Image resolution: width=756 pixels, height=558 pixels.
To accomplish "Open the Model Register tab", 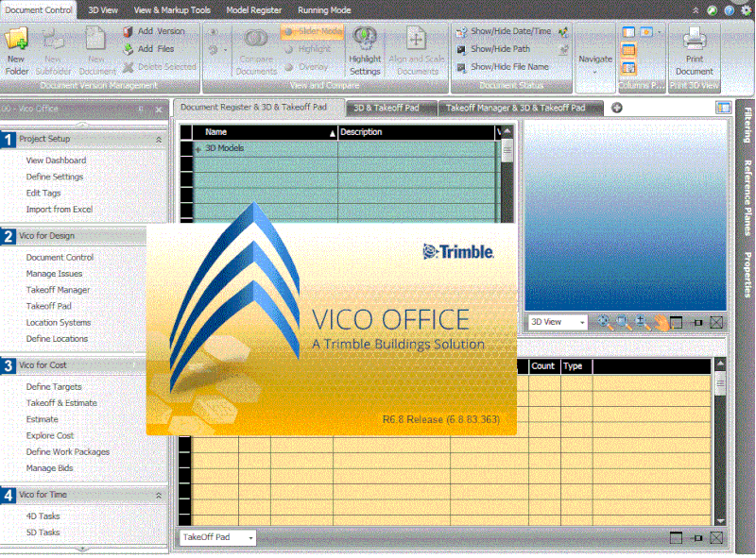I will [253, 10].
